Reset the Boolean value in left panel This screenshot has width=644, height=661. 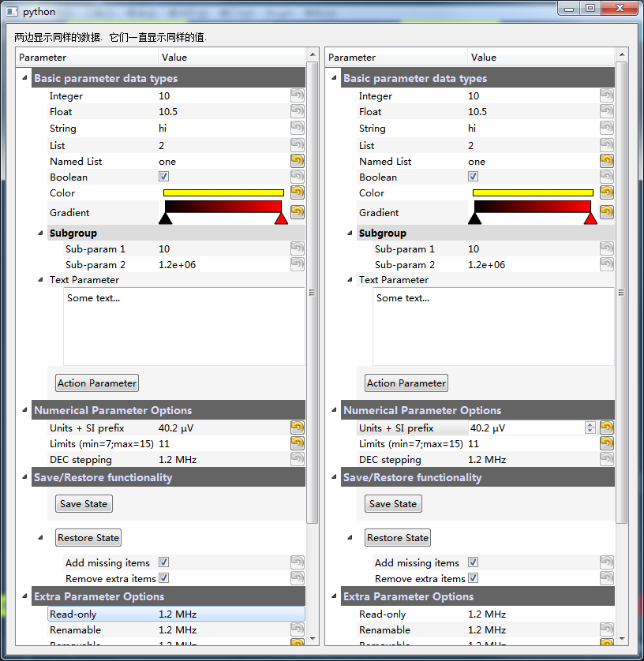[298, 177]
